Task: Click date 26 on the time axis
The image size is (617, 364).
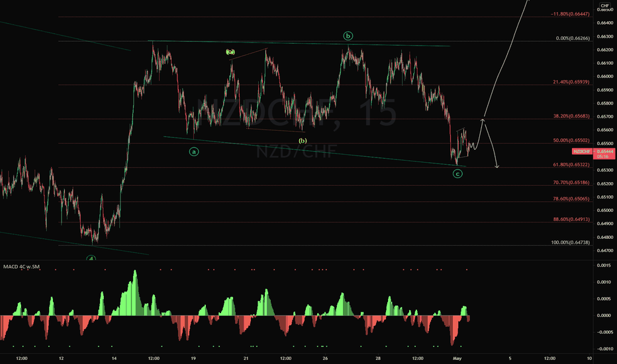Action: coord(325,359)
